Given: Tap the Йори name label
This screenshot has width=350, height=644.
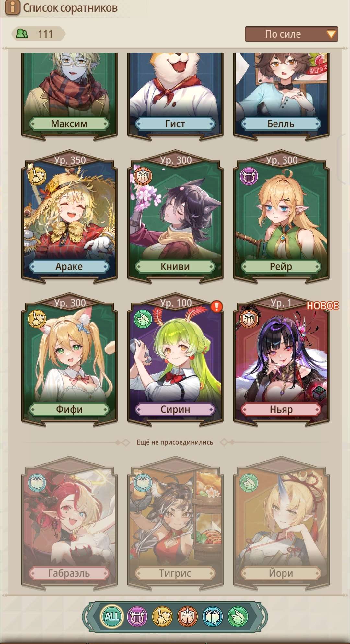Looking at the screenshot, I should [281, 573].
